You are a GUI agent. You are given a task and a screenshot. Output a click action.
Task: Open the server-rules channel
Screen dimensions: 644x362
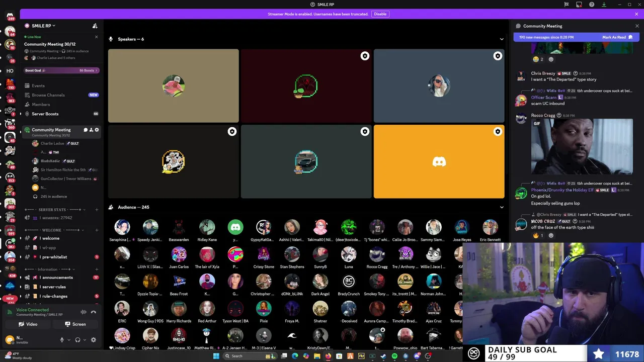click(53, 287)
